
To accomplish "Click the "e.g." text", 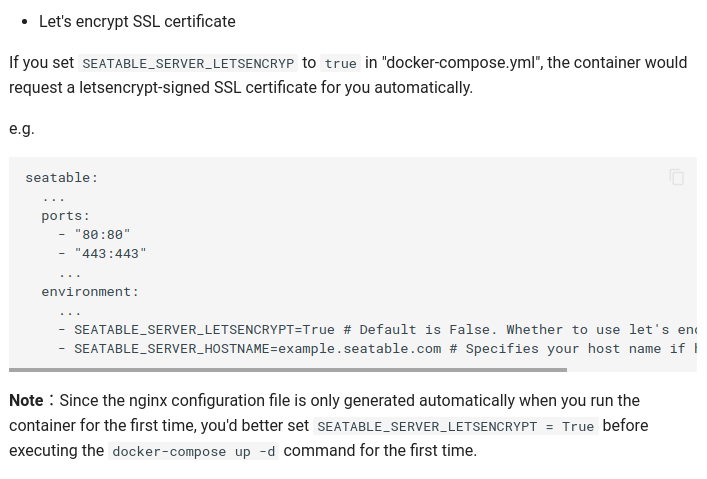I will [x=22, y=129].
